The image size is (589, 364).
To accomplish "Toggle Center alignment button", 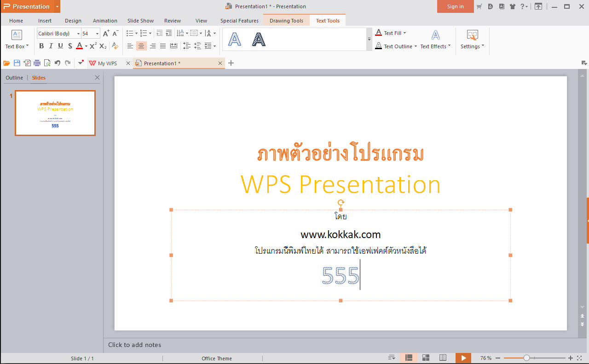I will pyautogui.click(x=141, y=46).
